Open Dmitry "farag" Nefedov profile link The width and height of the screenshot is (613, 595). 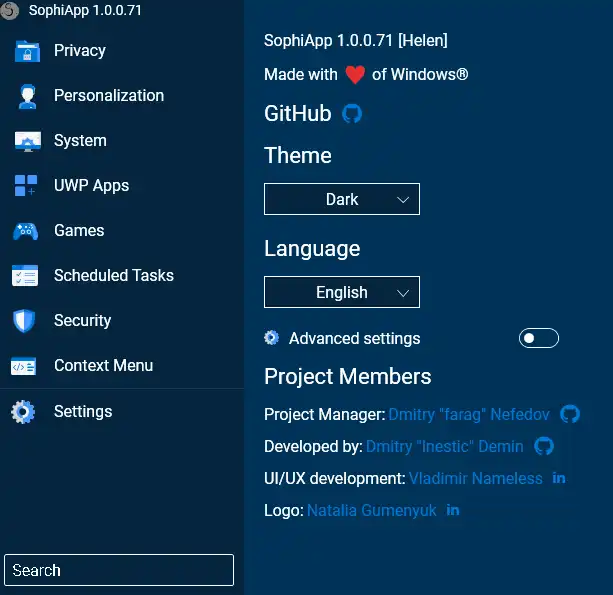468,414
